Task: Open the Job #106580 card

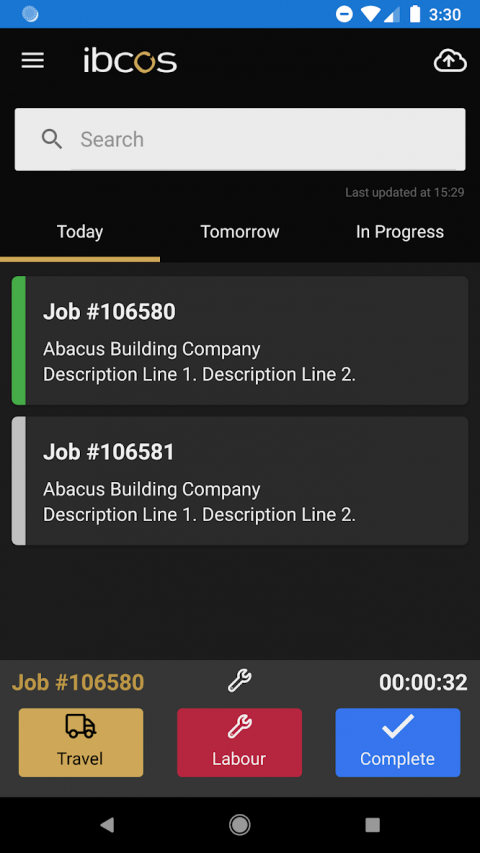Action: click(x=240, y=341)
